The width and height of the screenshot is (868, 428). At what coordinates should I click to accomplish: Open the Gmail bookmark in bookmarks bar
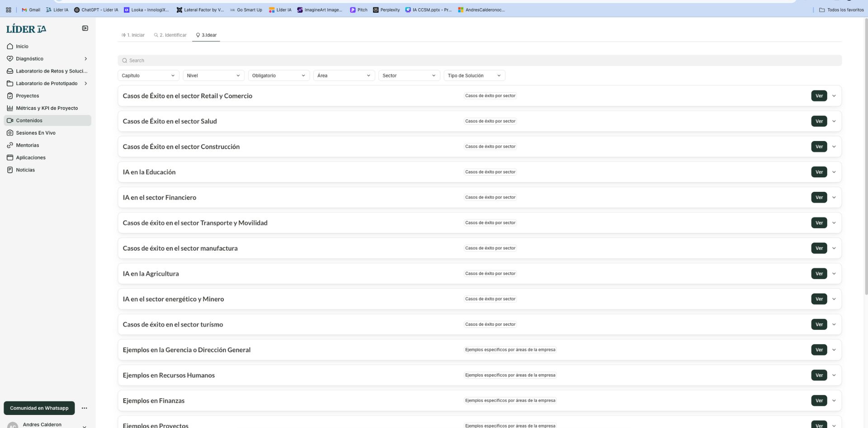coord(31,10)
